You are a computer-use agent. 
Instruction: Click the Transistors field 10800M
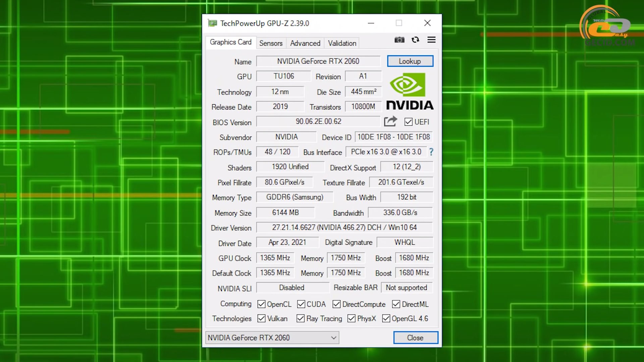tap(363, 107)
